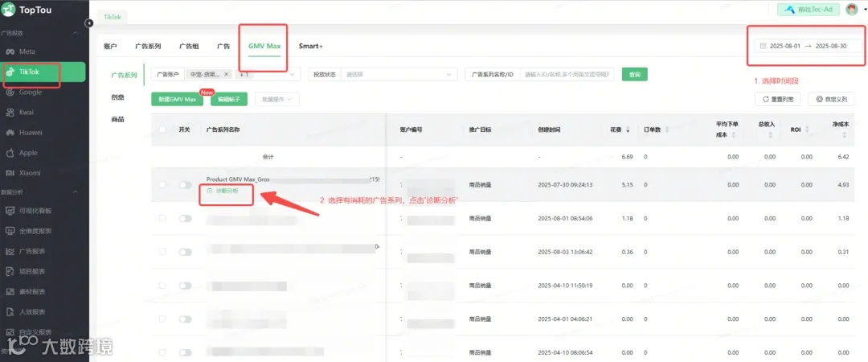The height and width of the screenshot is (362, 868).
Task: Switch to the 广告系列 top tab
Action: pyautogui.click(x=148, y=46)
